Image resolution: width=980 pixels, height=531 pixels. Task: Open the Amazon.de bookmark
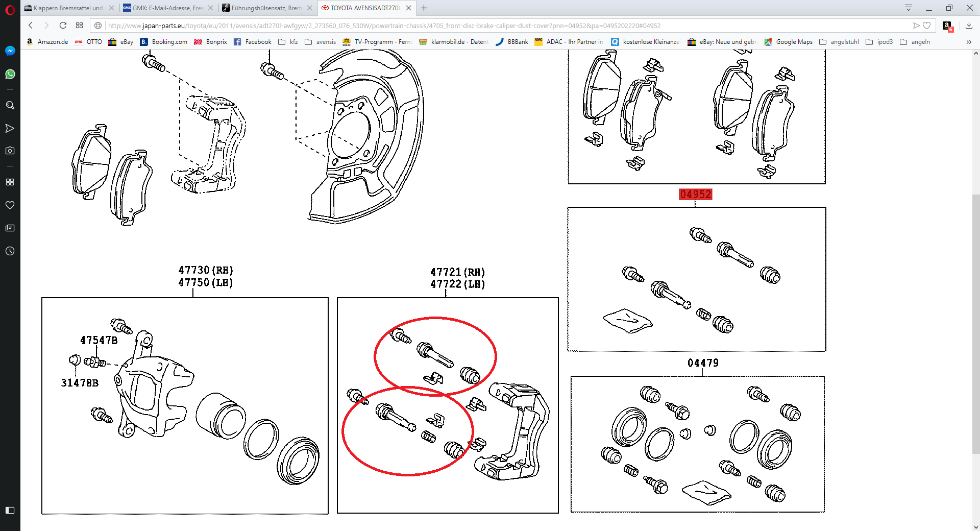click(x=47, y=42)
